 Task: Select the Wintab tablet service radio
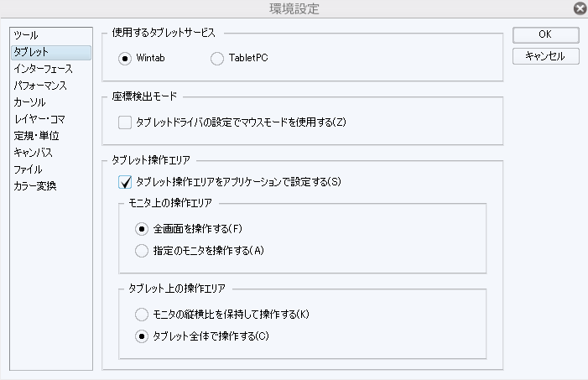(x=126, y=58)
